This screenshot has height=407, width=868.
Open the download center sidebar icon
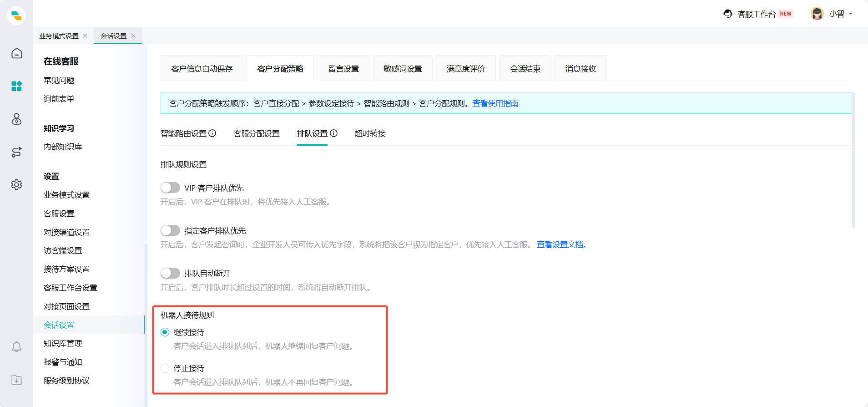tap(16, 380)
